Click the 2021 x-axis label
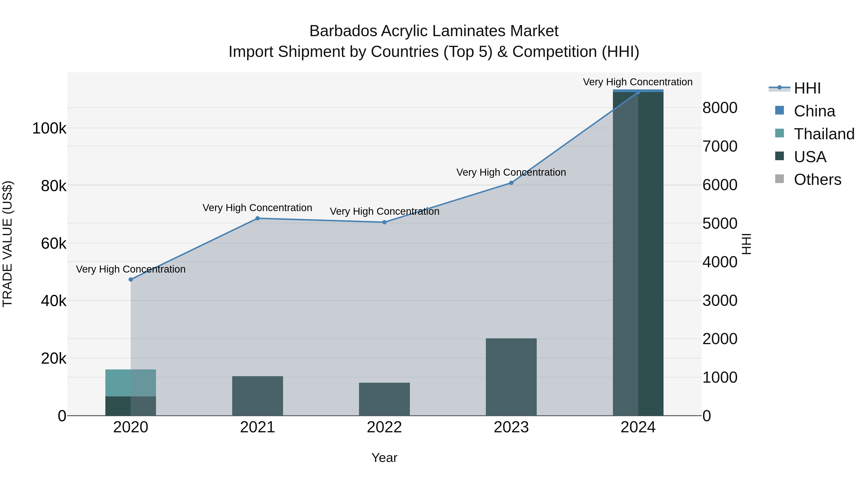Image resolution: width=868 pixels, height=488 pixels. [x=258, y=427]
